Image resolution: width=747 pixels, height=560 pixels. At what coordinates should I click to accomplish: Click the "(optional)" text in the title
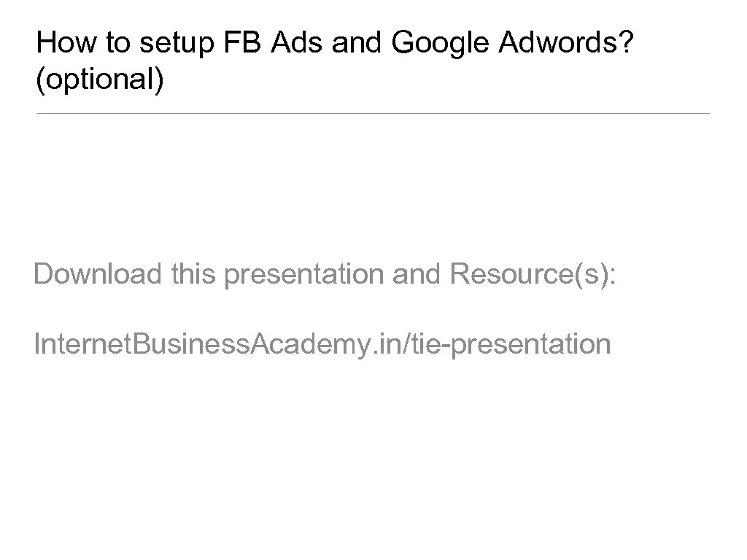coord(101,80)
